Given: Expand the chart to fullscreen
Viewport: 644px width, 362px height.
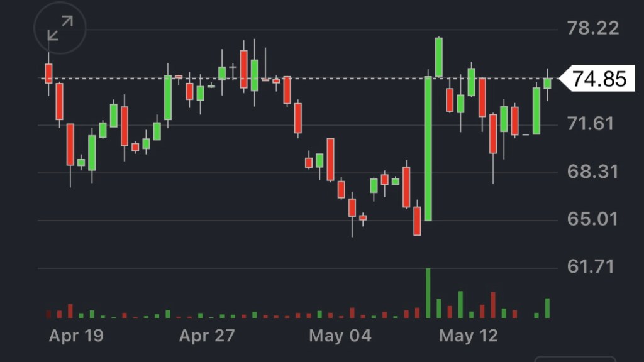Looking at the screenshot, I should pyautogui.click(x=60, y=28).
